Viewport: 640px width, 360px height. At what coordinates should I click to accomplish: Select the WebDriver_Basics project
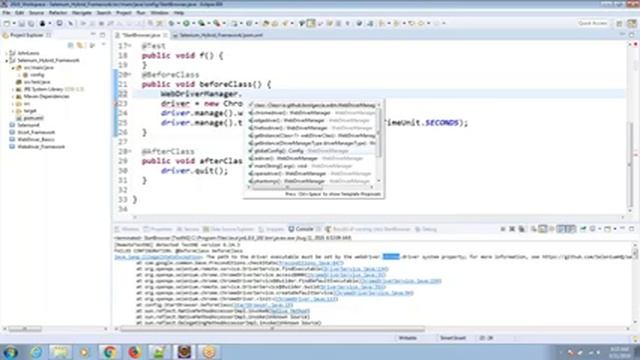click(x=36, y=139)
